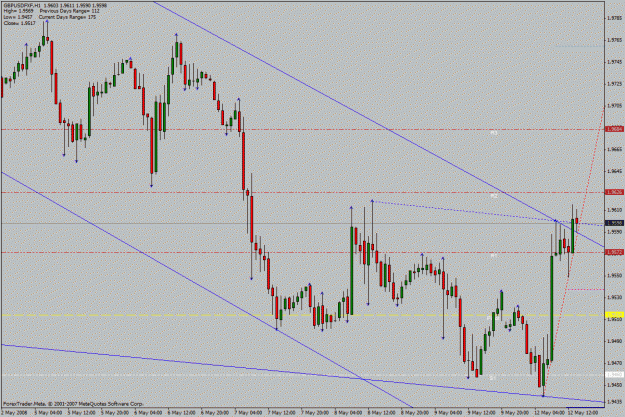Click the 1.9785 price axis label
The width and height of the screenshot is (625, 417).
coord(614,18)
